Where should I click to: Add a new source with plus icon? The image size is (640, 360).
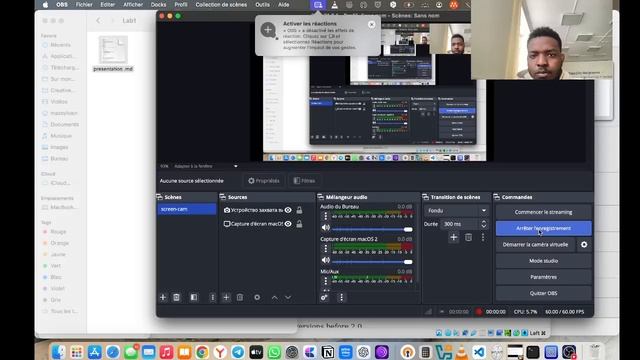226,297
